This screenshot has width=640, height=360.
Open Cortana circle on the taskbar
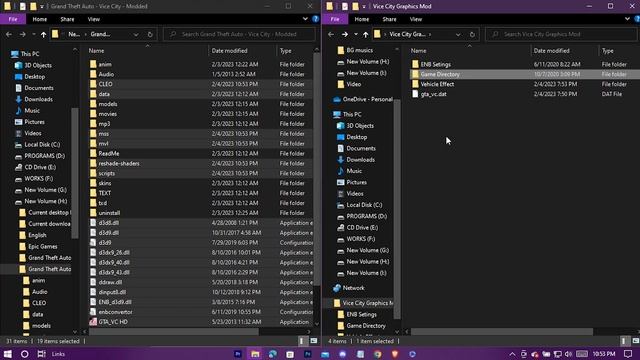(x=24, y=354)
